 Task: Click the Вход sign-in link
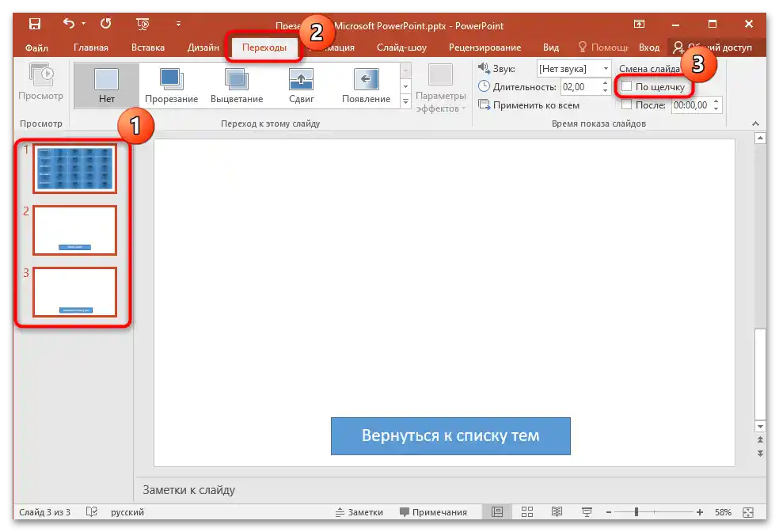649,47
